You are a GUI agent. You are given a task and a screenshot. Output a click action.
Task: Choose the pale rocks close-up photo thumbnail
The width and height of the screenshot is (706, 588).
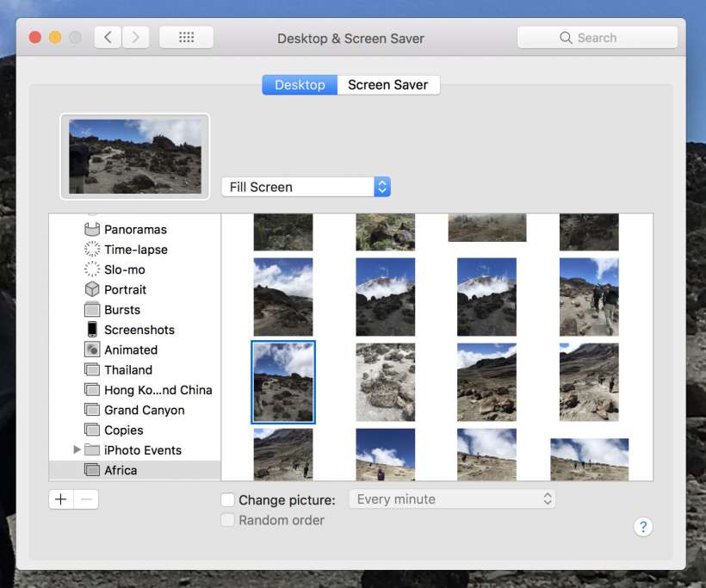(386, 381)
